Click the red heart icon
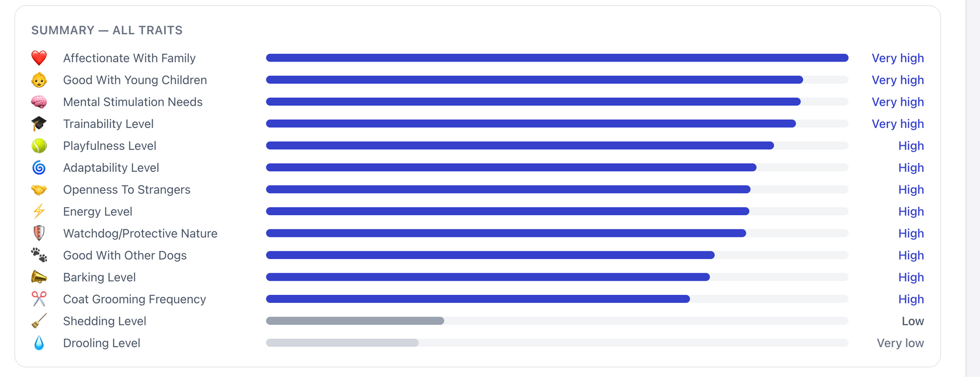 click(39, 58)
